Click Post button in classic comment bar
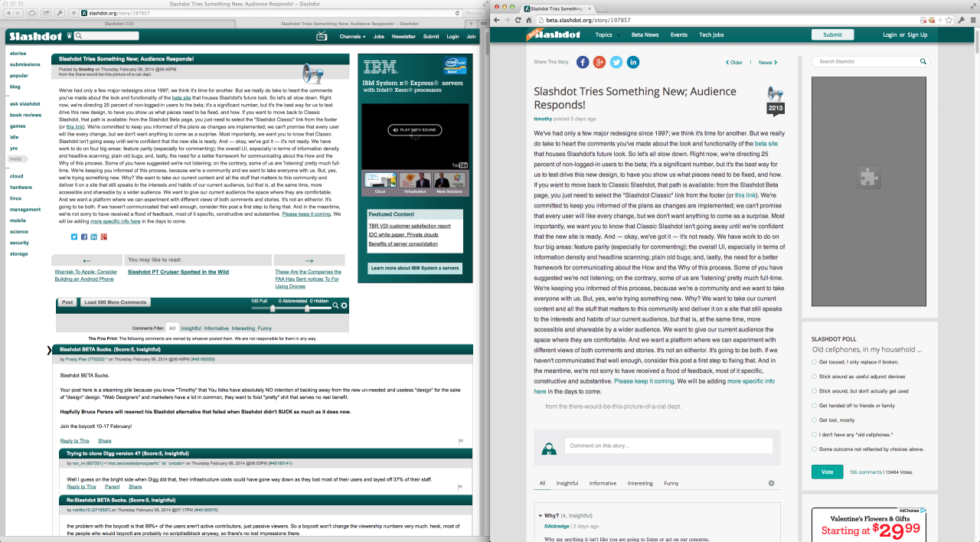Screen dimensions: 980x542 [x=67, y=302]
